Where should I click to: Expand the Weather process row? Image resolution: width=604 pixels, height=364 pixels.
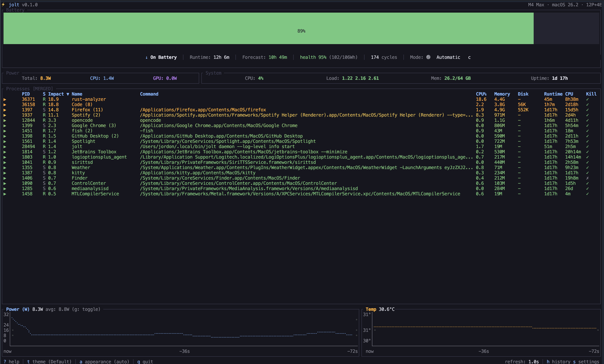pyautogui.click(x=5, y=167)
